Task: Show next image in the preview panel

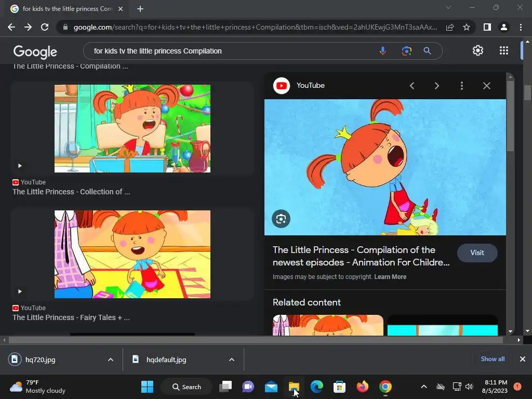Action: click(x=436, y=86)
